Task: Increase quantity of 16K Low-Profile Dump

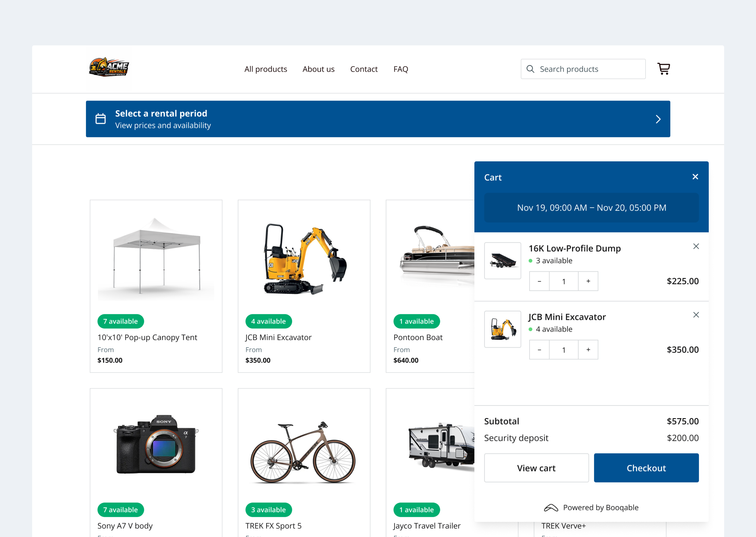Action: [588, 281]
